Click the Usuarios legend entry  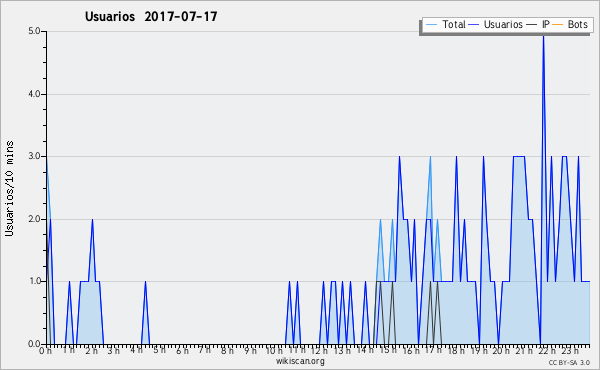[x=496, y=24]
